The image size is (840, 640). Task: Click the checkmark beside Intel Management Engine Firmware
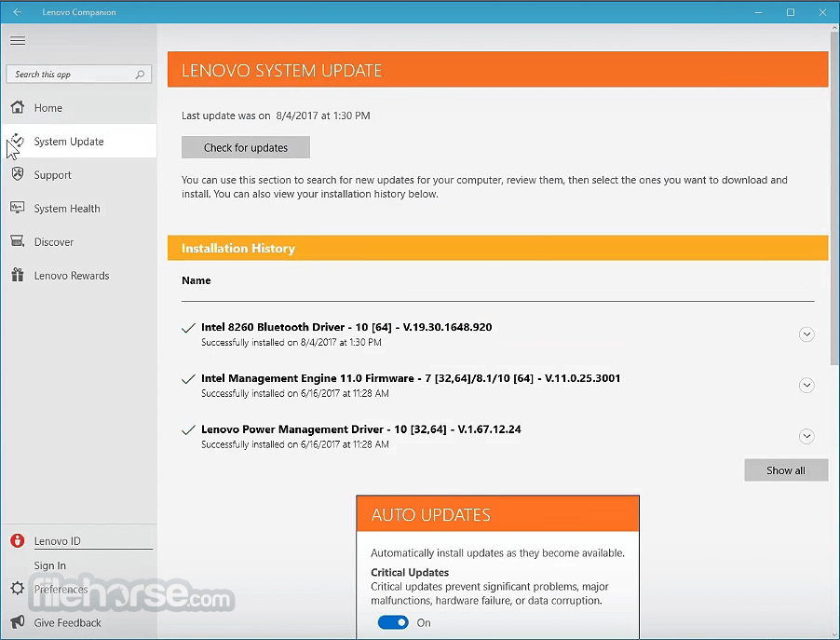point(188,379)
